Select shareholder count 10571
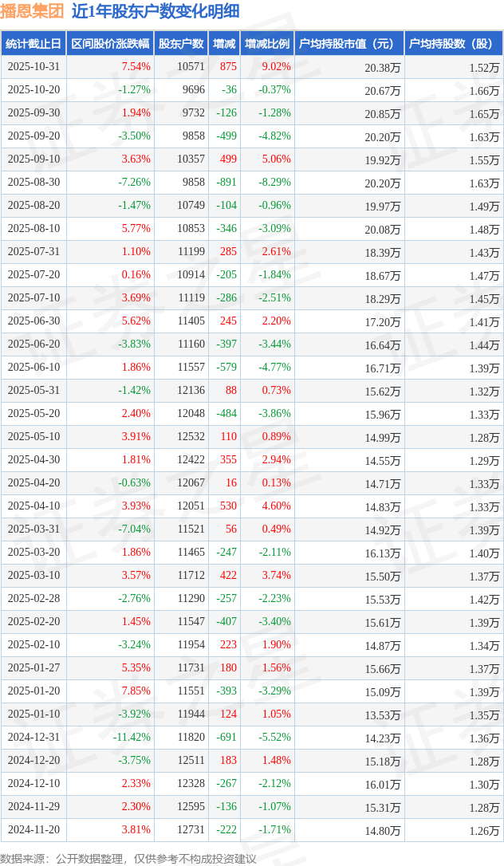 point(191,67)
